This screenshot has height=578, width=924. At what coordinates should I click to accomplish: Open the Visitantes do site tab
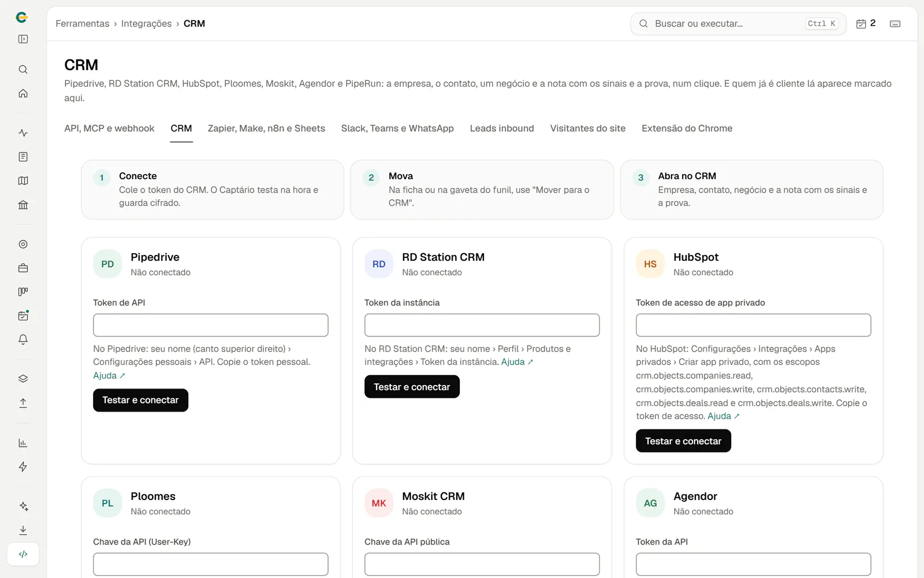(588, 128)
